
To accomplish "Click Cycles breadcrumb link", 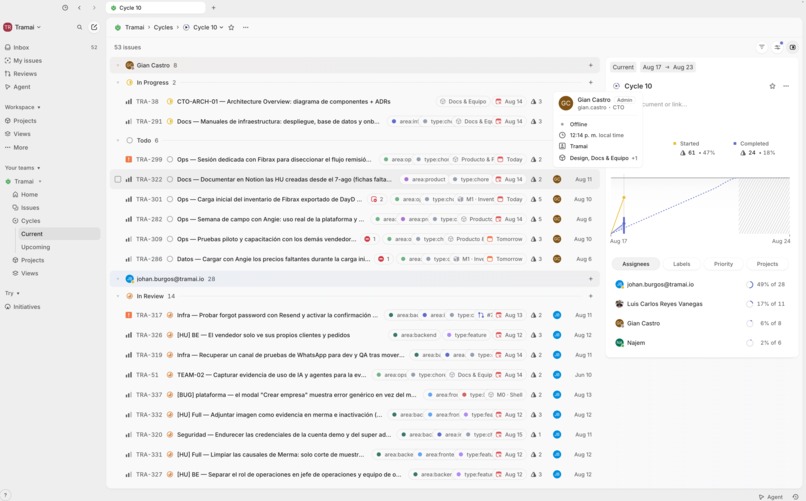I will 163,28.
